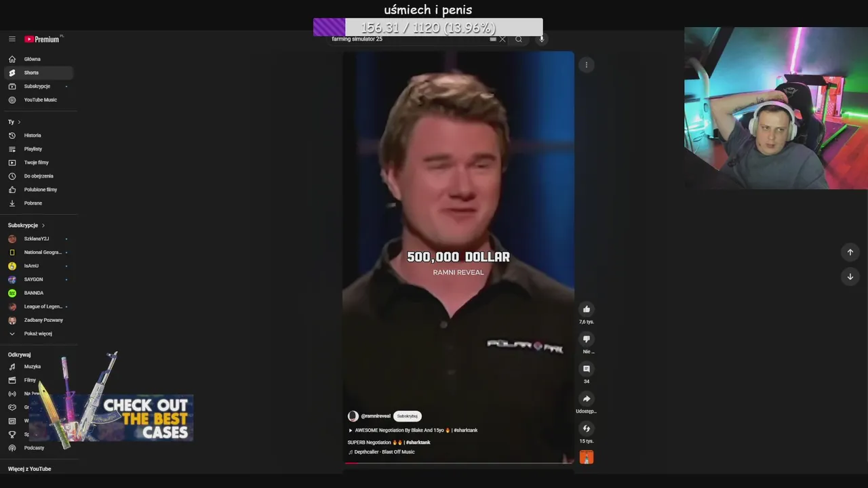Open Depthcaller - Blast Off Music sound

tap(381, 452)
